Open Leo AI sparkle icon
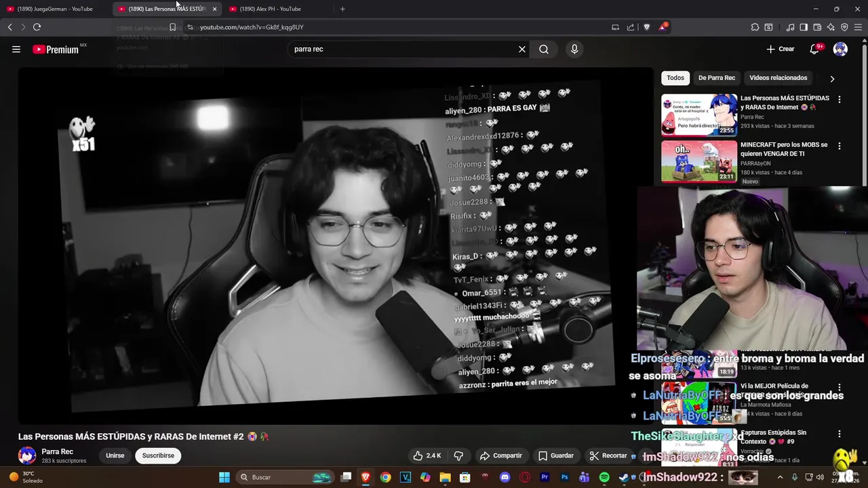 tap(831, 27)
